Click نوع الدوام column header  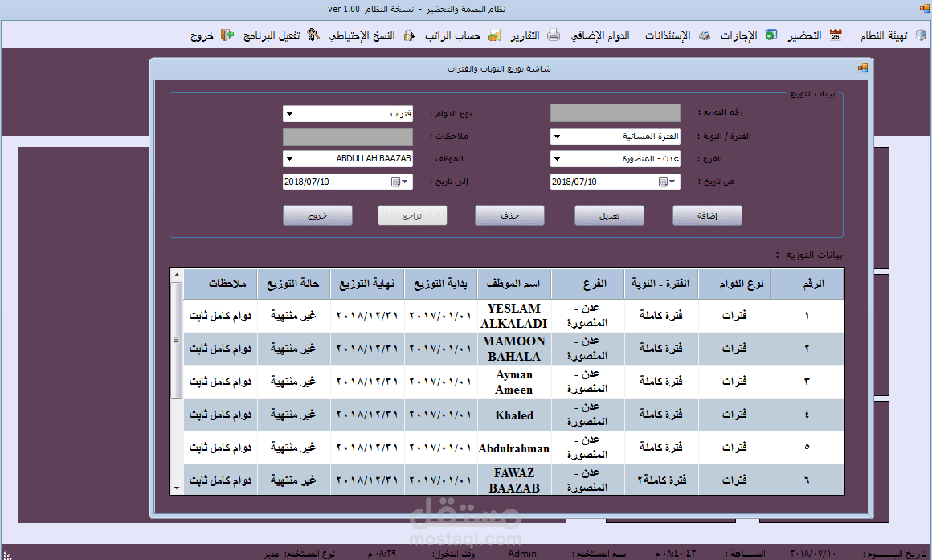(x=734, y=284)
